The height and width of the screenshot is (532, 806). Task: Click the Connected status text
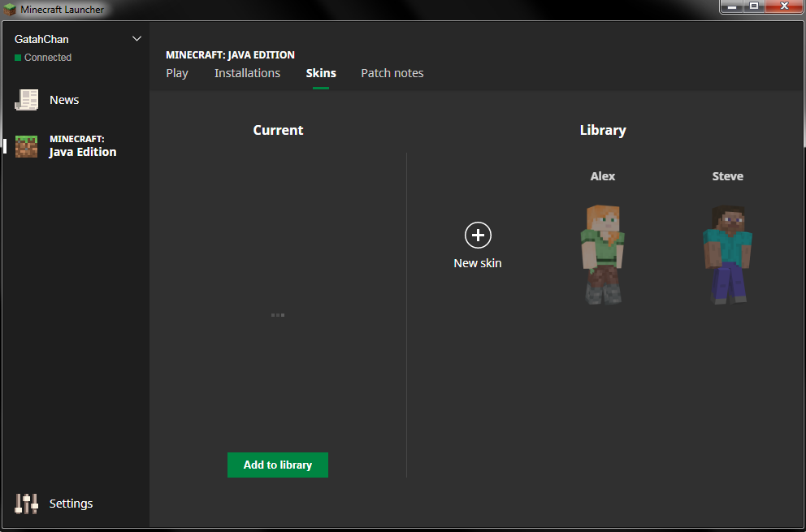click(48, 58)
